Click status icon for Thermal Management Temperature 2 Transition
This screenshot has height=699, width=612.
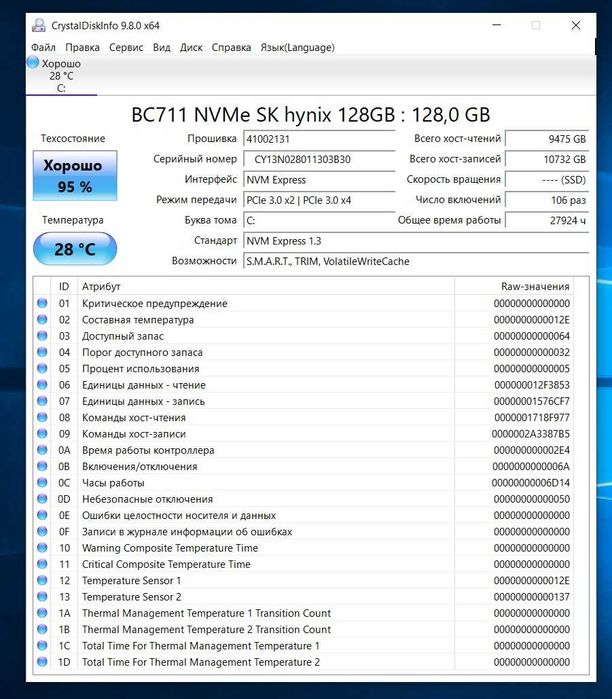(x=42, y=629)
